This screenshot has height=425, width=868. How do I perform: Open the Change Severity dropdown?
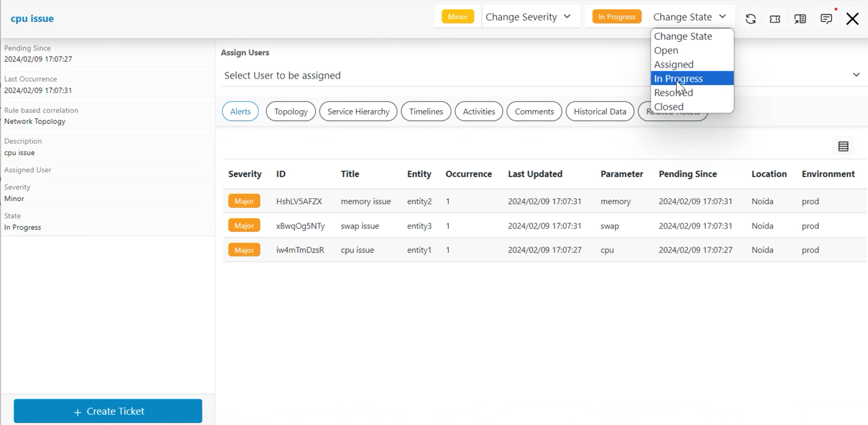pyautogui.click(x=528, y=17)
